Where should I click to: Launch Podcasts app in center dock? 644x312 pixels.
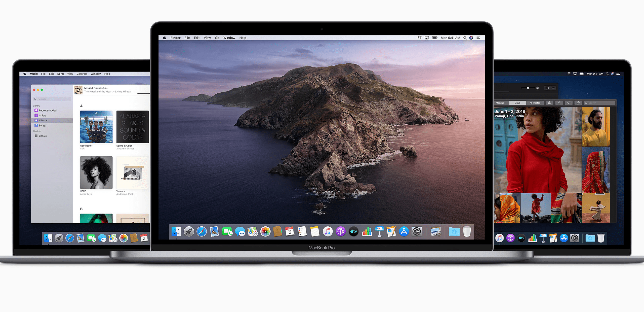341,232
